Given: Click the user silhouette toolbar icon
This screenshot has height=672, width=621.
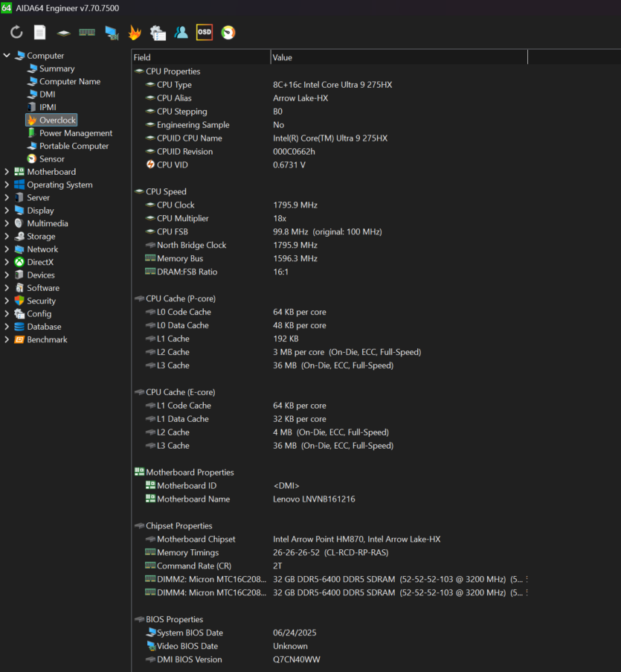Looking at the screenshot, I should 181,32.
